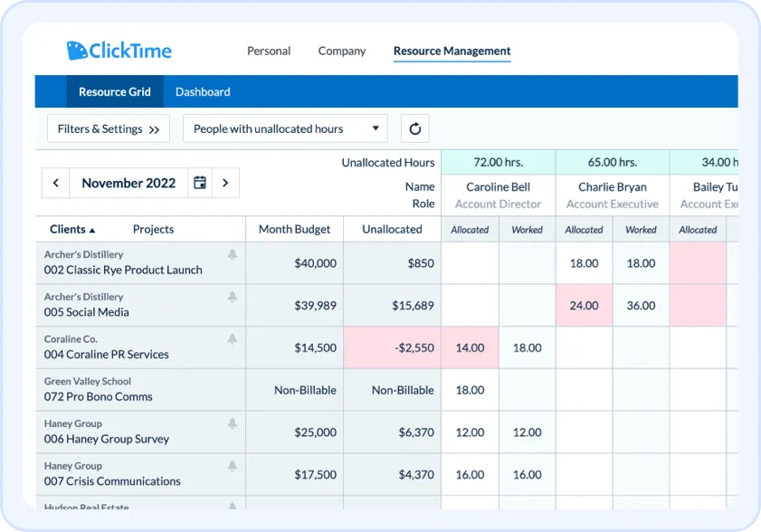Click the $6,370 unallocated cell

tap(392, 432)
